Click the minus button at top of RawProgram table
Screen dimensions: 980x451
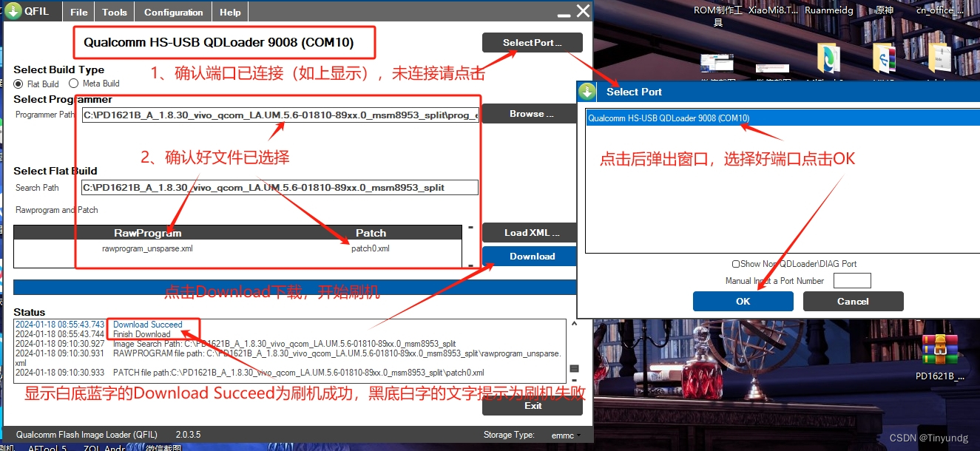tap(470, 228)
